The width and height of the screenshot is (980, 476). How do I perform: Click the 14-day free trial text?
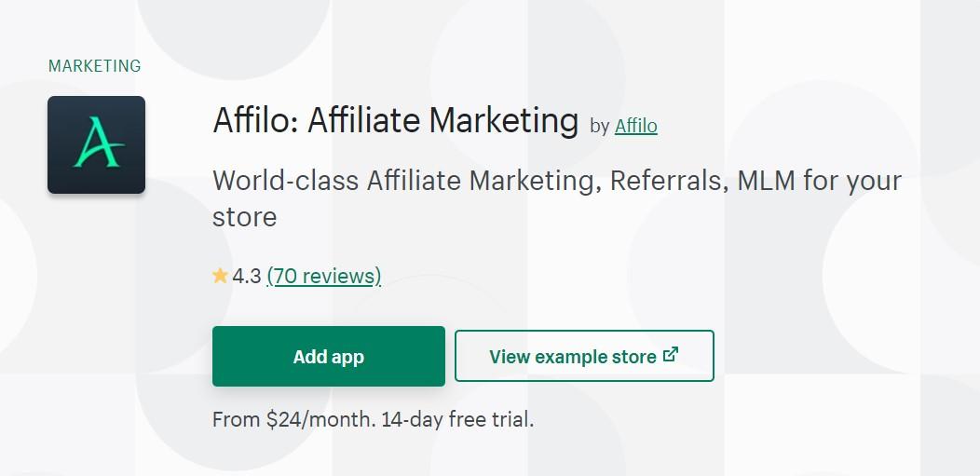[457, 419]
